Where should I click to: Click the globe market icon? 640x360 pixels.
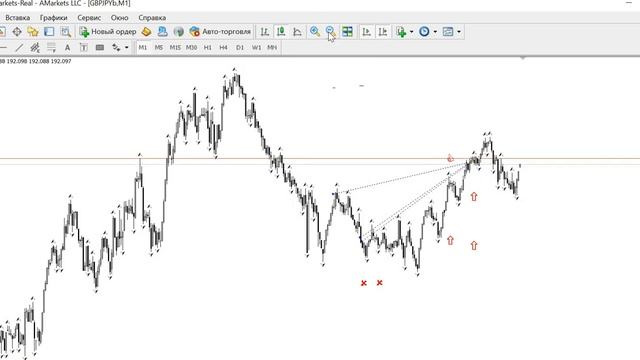coord(178,31)
